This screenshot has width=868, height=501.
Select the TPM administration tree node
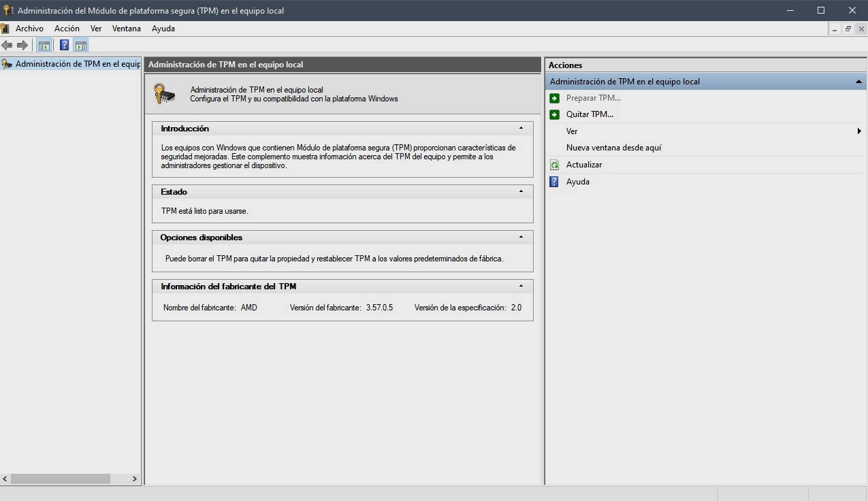pos(77,64)
